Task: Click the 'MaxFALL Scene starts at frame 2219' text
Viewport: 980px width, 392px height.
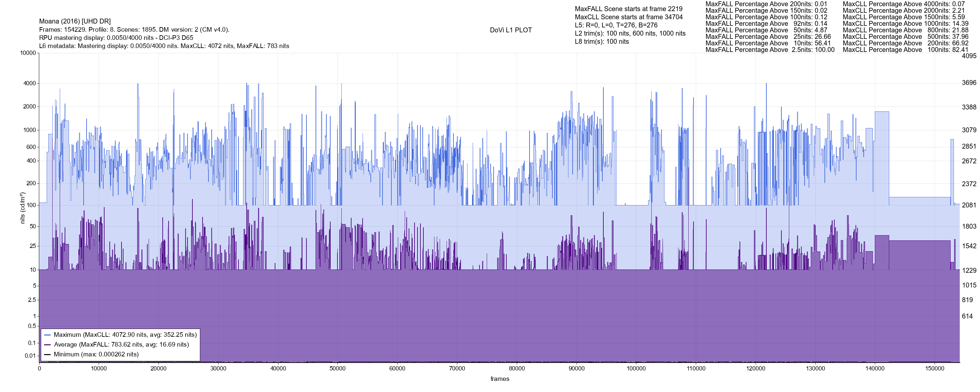Action: coord(629,9)
